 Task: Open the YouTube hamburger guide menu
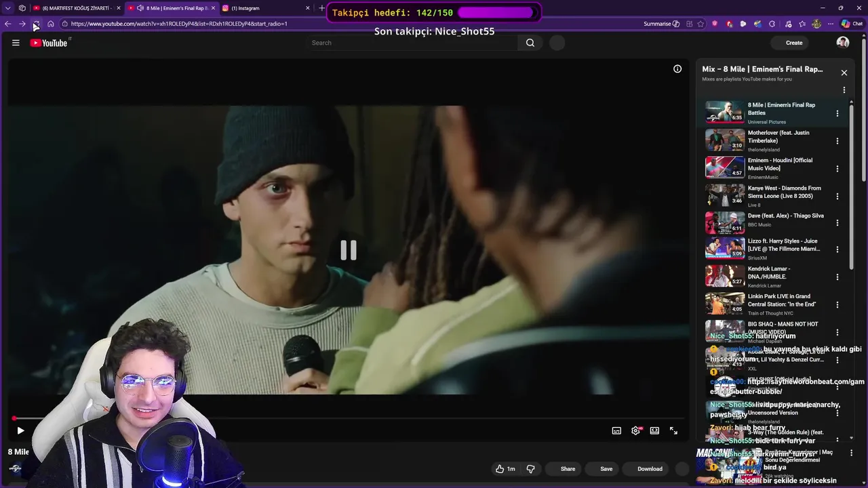click(x=16, y=43)
